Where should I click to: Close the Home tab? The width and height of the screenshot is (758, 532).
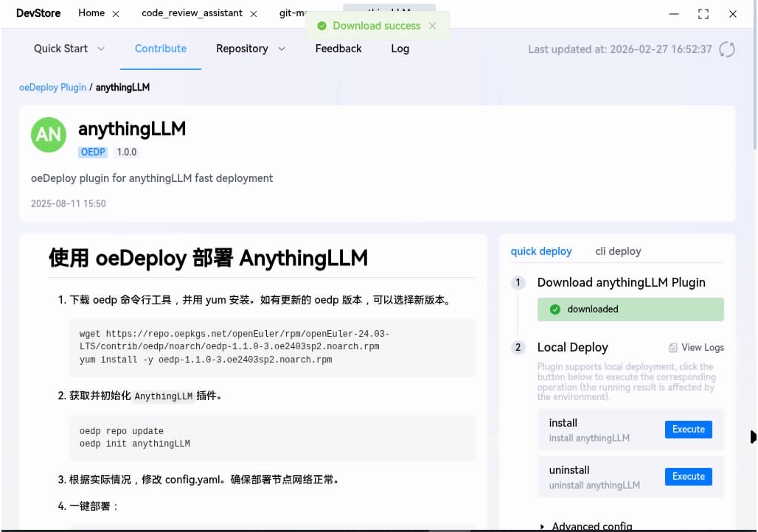pyautogui.click(x=116, y=14)
